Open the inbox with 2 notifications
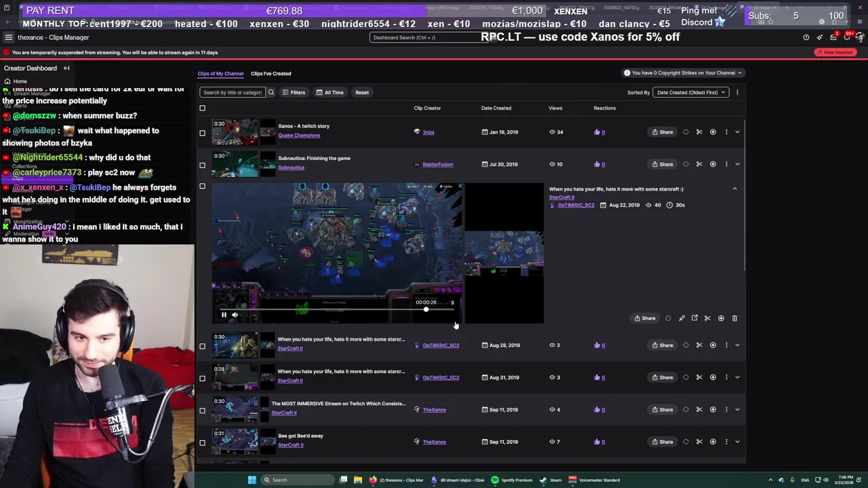This screenshot has height=488, width=868. pos(833,37)
